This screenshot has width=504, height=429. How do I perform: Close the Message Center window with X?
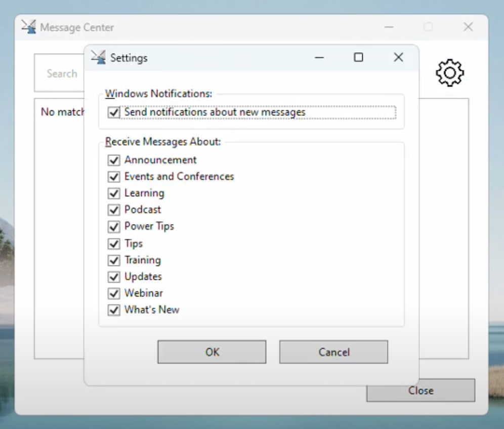pyautogui.click(x=468, y=27)
